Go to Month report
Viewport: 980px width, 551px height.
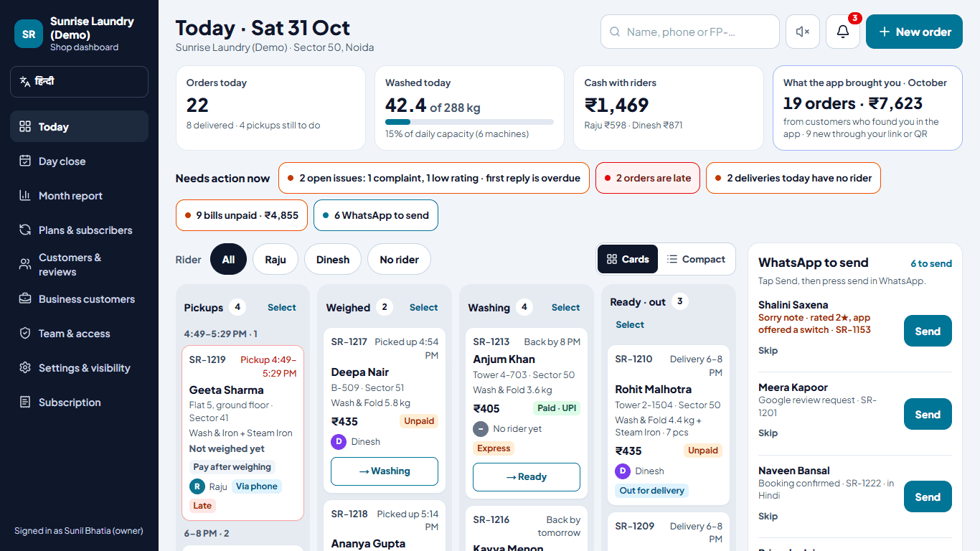click(x=79, y=196)
